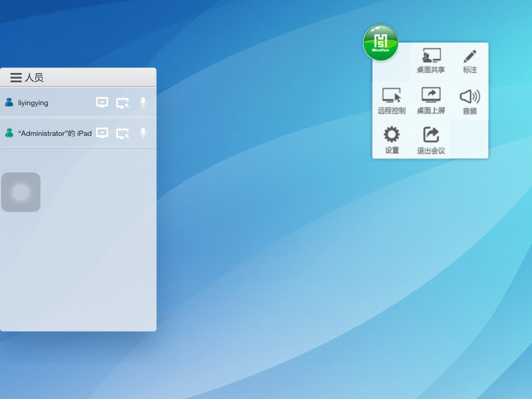Toggle screen share for liyingying

[x=102, y=102]
